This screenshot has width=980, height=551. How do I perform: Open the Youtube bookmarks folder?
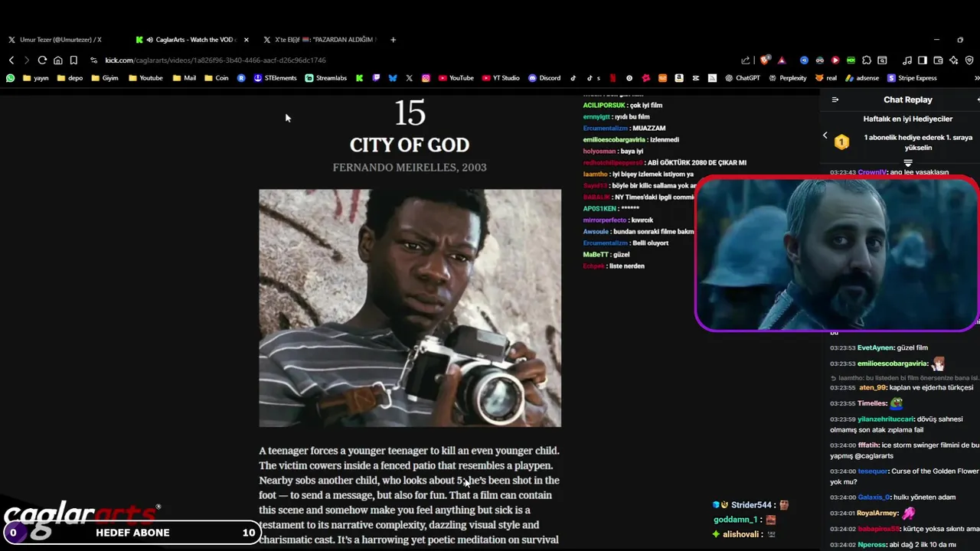point(145,78)
